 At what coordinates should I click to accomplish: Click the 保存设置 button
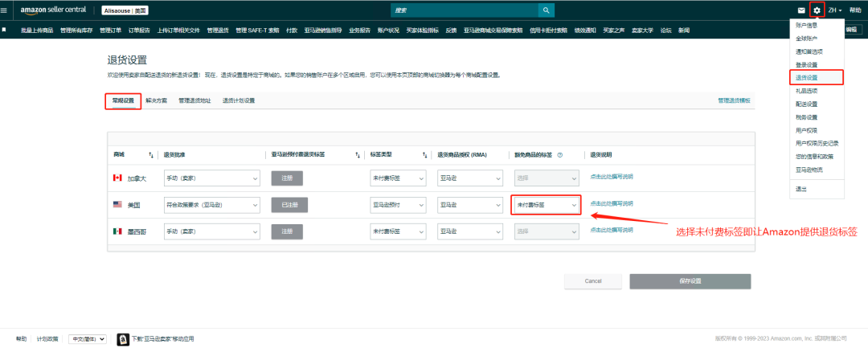(x=690, y=281)
